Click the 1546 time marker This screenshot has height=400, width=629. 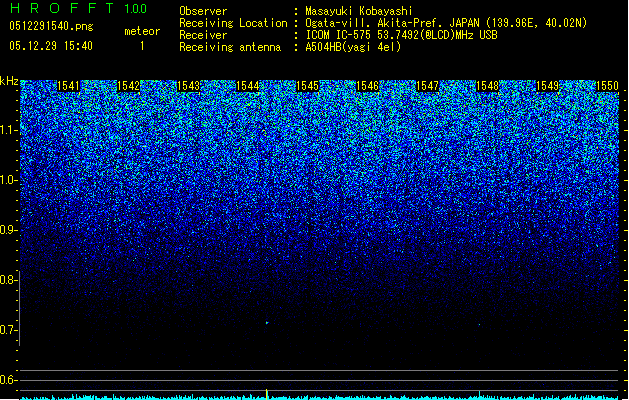pos(367,86)
